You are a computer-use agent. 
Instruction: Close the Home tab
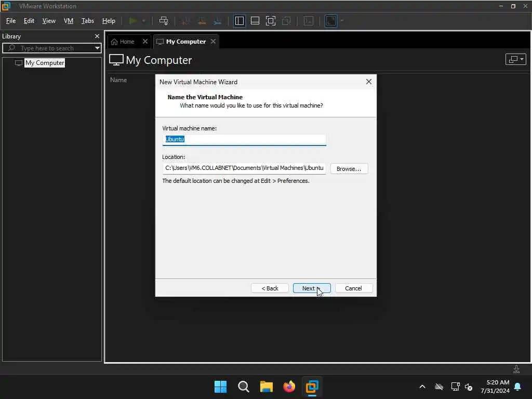point(145,42)
